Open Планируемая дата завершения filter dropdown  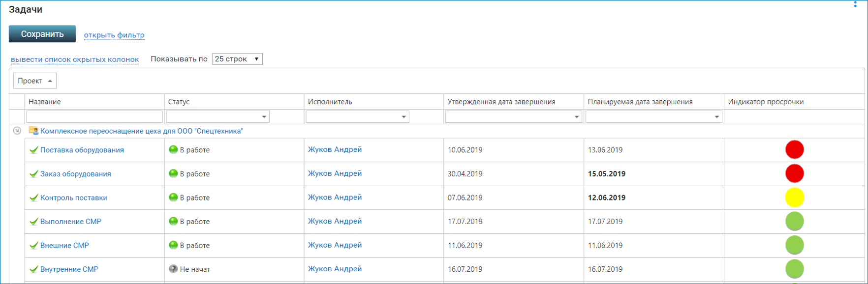653,116
